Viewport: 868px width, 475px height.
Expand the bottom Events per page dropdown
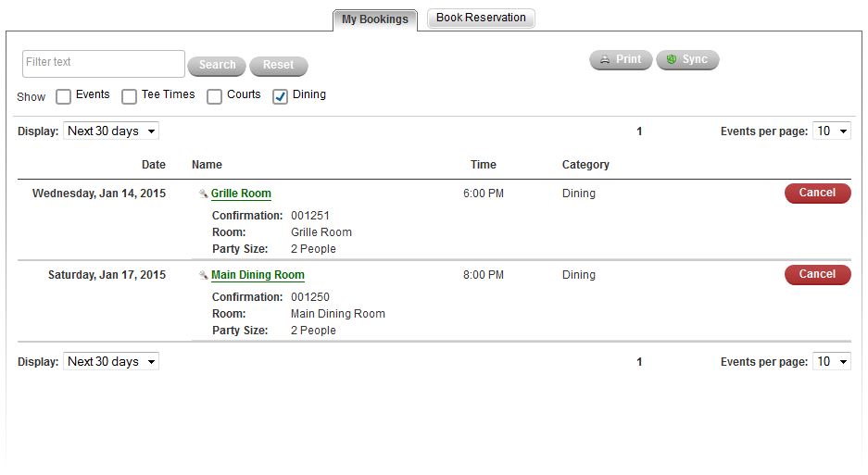click(831, 362)
